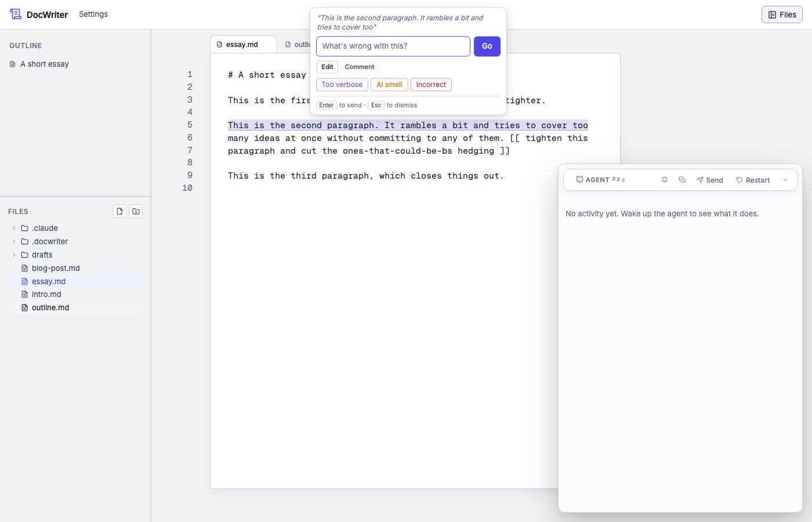The image size is (812, 522).
Task: Click Send in the agent panel
Action: click(x=710, y=180)
